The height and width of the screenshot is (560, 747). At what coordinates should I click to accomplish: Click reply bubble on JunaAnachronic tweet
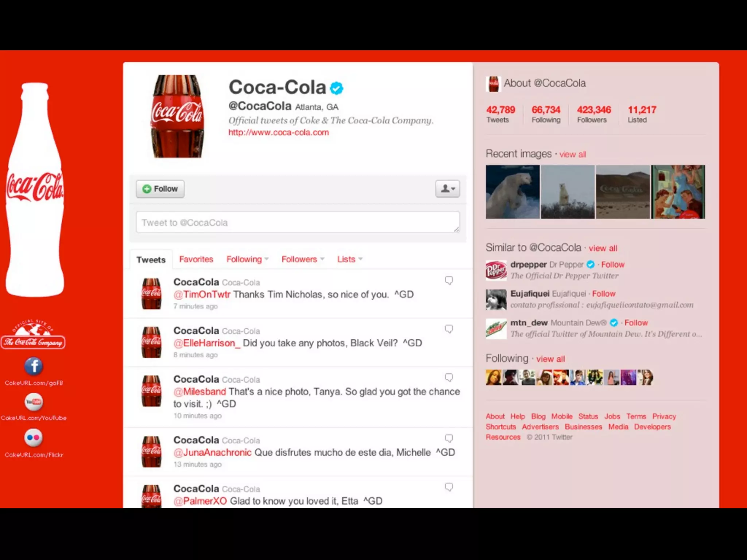click(449, 439)
